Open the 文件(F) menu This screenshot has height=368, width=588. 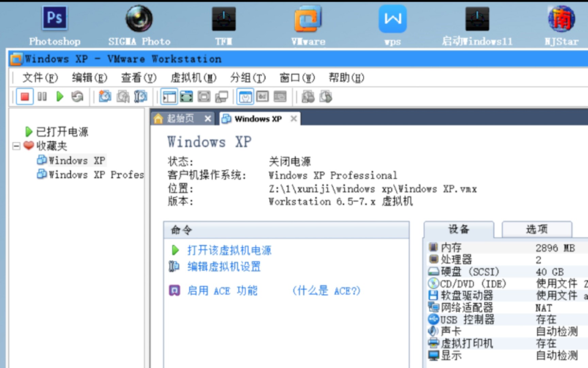(x=40, y=78)
